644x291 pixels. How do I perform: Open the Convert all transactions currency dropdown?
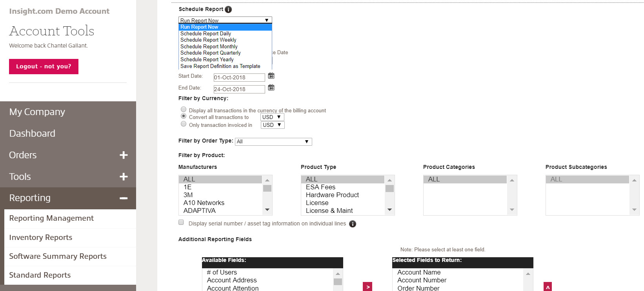pyautogui.click(x=272, y=117)
